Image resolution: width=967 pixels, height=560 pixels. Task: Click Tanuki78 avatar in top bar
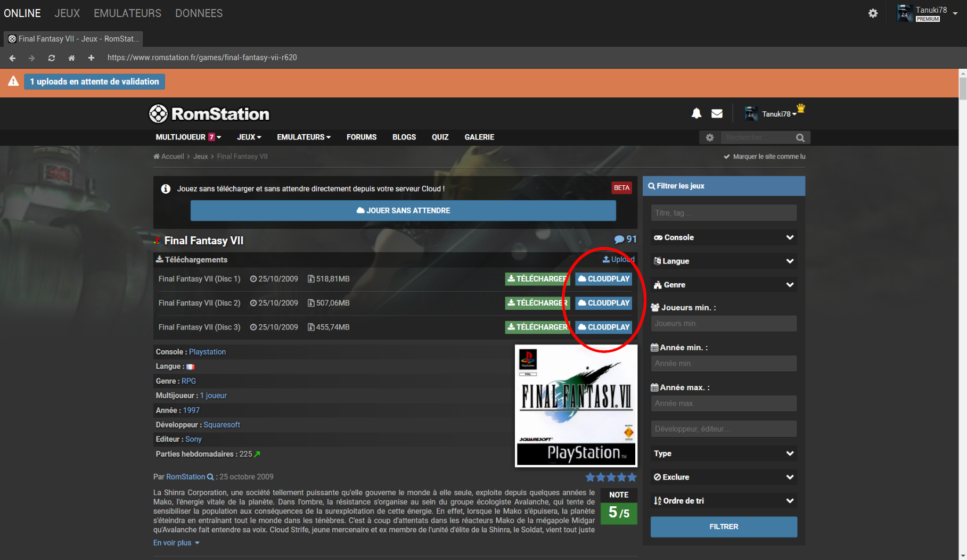905,13
